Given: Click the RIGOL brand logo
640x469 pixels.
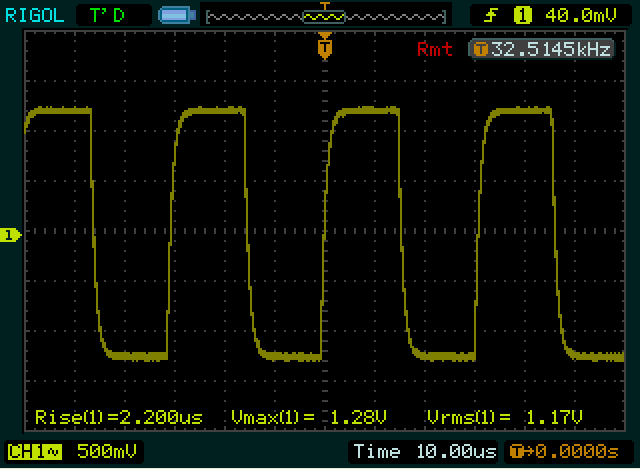Looking at the screenshot, I should pos(35,16).
